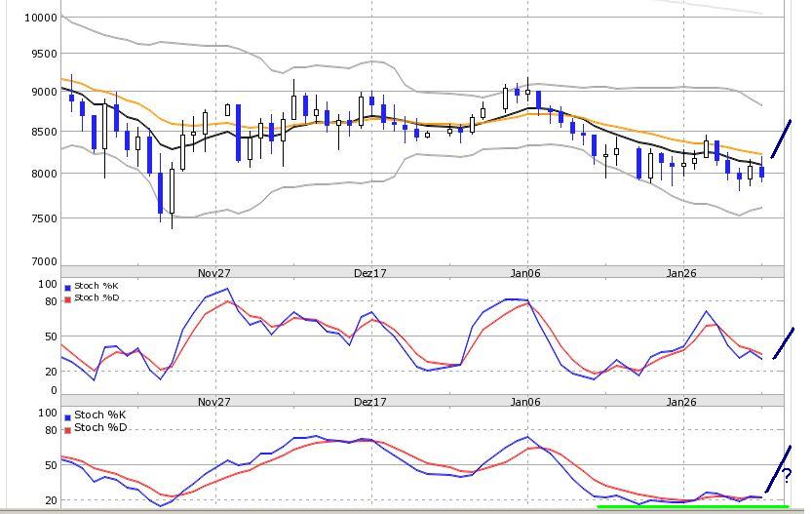Click the 80 level label in upper stochastic panel

51,301
